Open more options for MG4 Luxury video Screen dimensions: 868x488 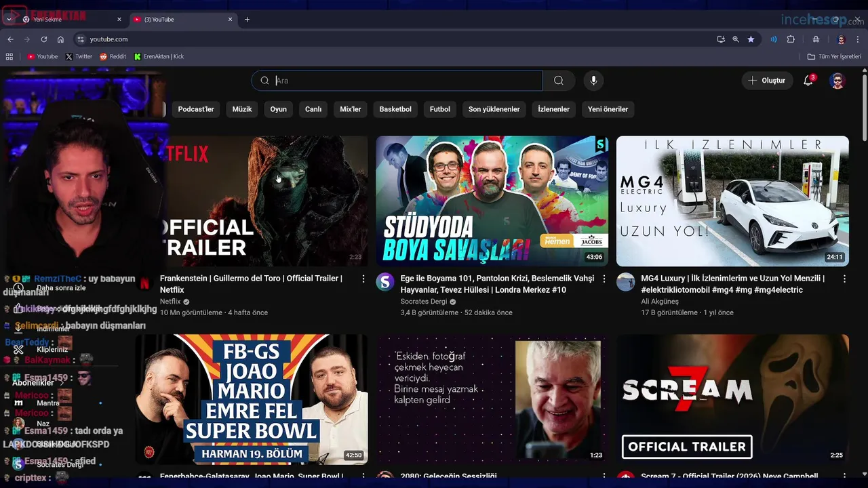(x=844, y=279)
